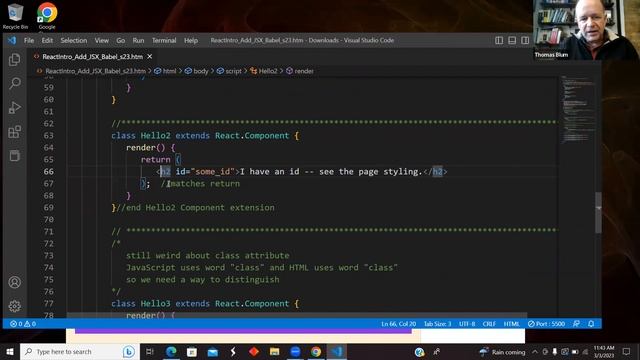Image resolution: width=640 pixels, height=360 pixels.
Task: Launch Microsoft Edge from taskbar
Action: pos(171,351)
